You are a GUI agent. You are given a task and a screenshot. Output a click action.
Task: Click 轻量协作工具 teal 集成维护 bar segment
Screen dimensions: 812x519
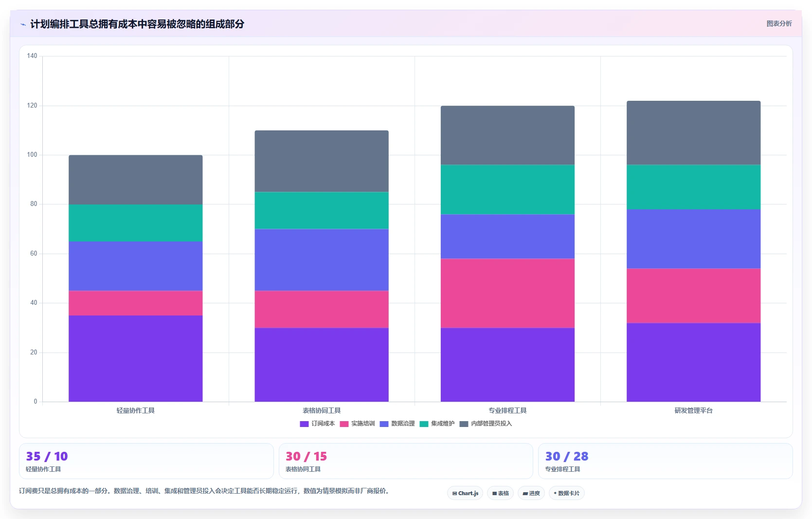[135, 223]
